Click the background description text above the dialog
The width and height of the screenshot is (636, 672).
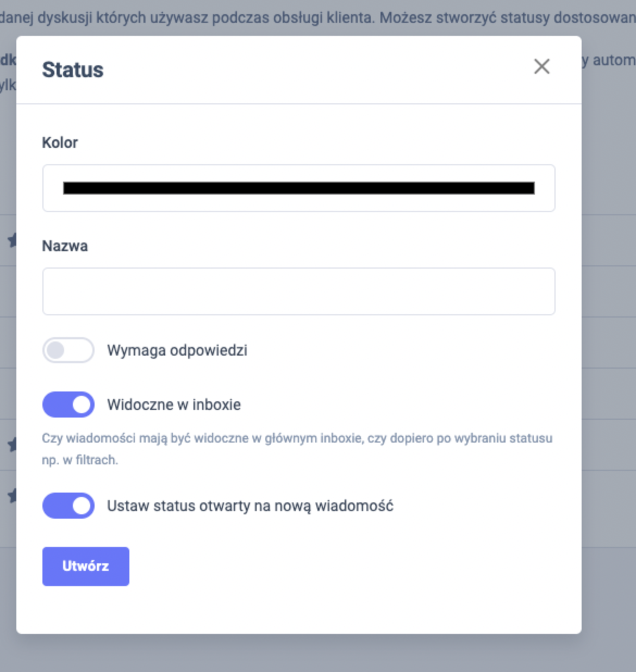(x=318, y=18)
